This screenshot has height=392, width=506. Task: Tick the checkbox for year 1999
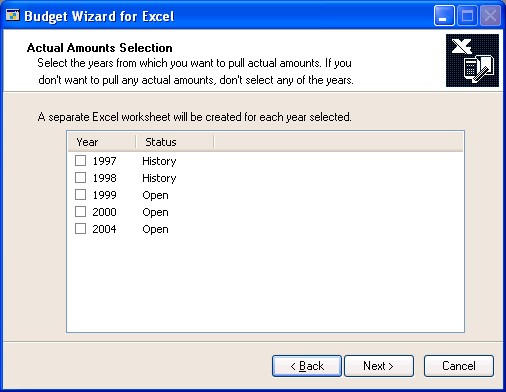click(80, 195)
